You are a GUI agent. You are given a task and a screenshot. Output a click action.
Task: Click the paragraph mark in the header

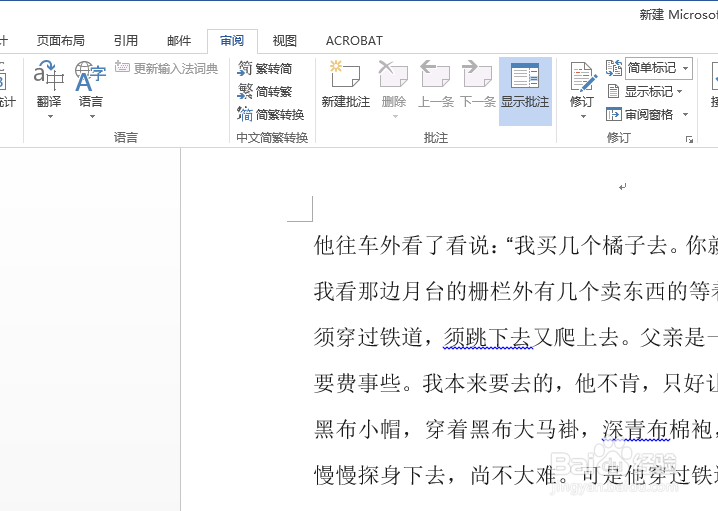click(x=622, y=187)
